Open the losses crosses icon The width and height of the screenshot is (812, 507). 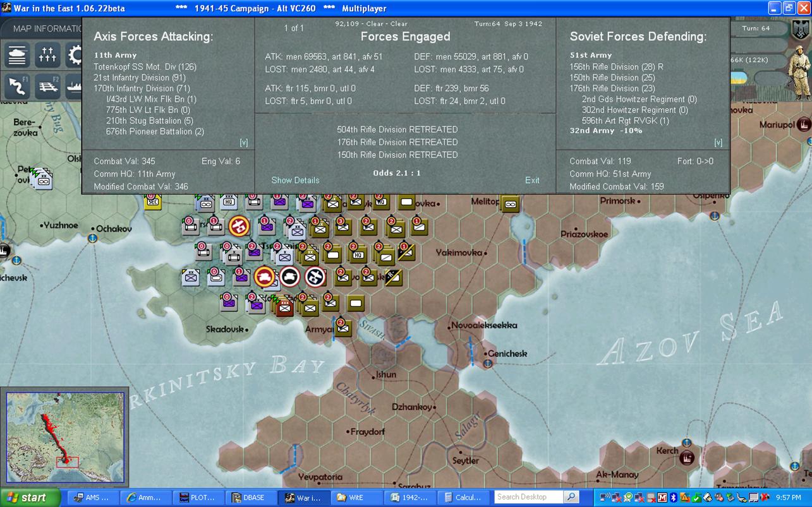point(48,56)
